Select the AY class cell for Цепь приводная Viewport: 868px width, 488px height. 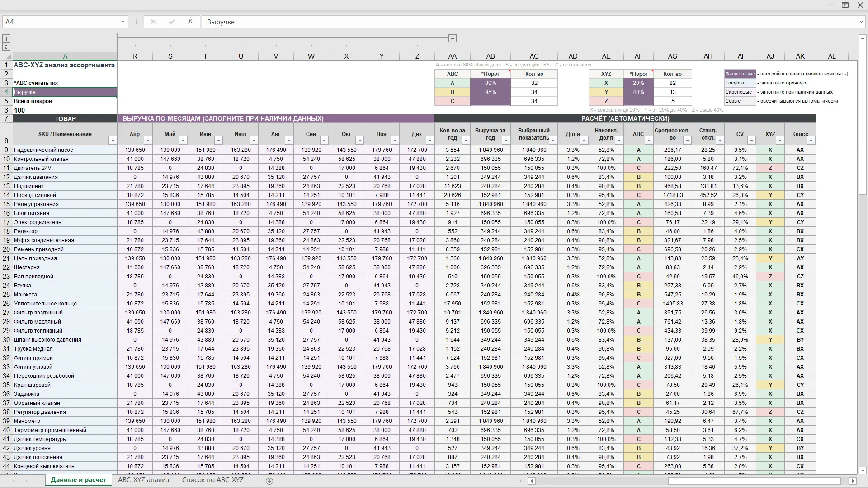pos(800,258)
